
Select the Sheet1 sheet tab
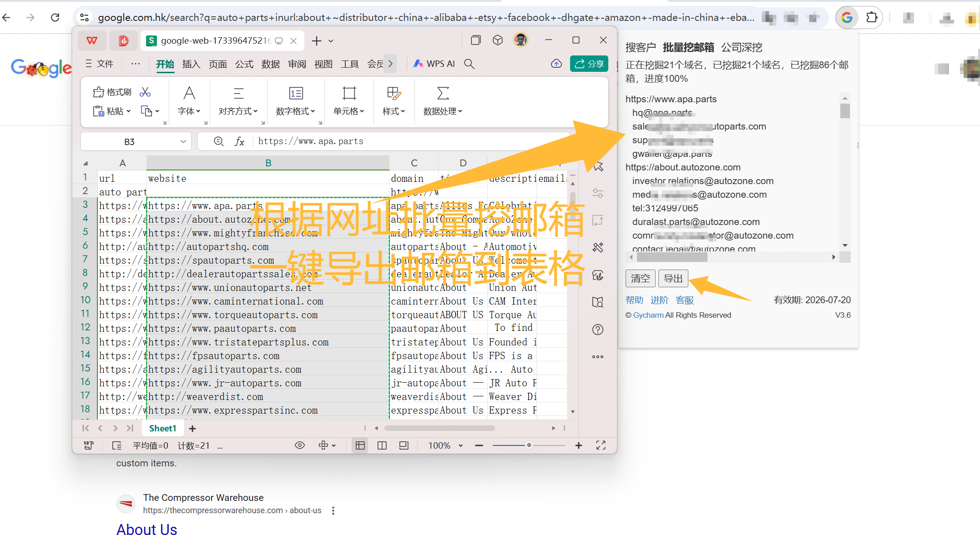[162, 429]
